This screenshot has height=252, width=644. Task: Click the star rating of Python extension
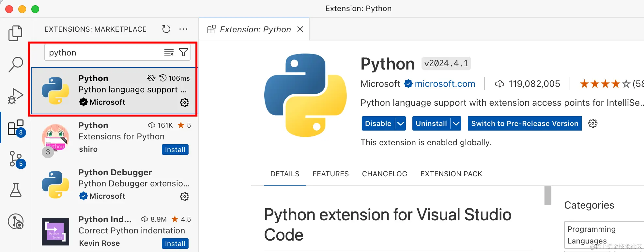point(605,84)
